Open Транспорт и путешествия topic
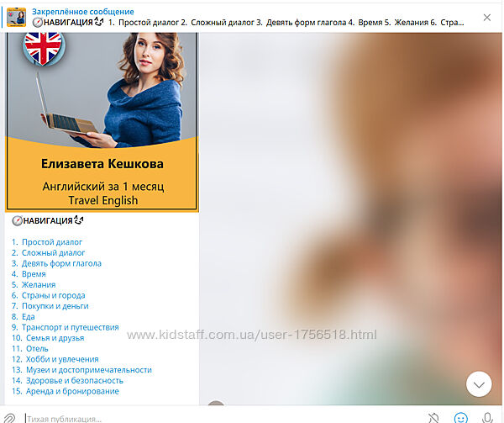The width and height of the screenshot is (504, 423). 70,327
